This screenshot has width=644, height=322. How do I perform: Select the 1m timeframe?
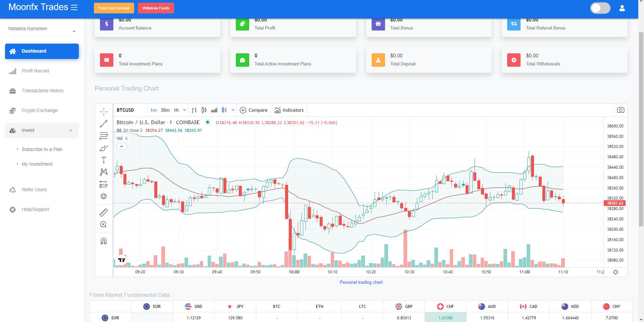(154, 110)
